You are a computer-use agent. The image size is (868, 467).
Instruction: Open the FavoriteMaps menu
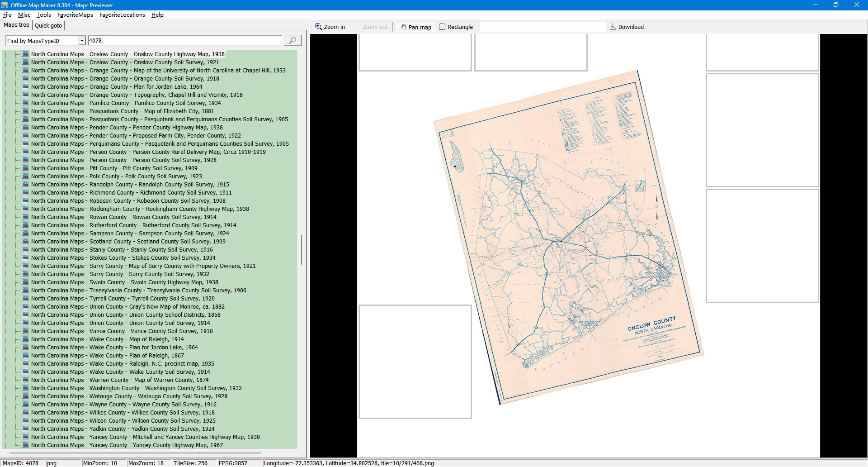[75, 15]
